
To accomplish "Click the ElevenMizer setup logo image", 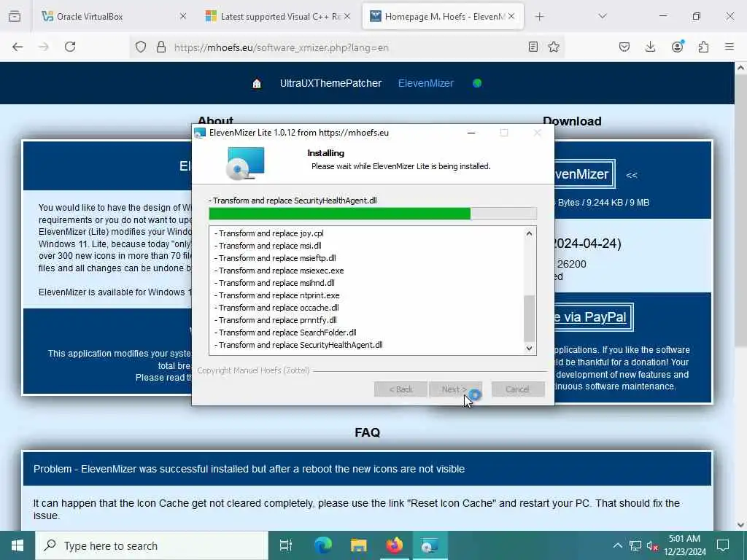I will 245,163.
